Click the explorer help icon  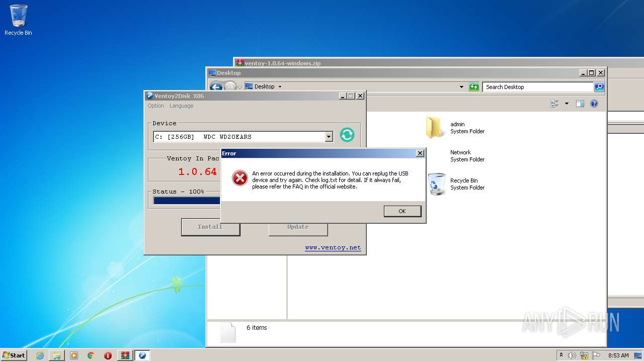pos(594,104)
